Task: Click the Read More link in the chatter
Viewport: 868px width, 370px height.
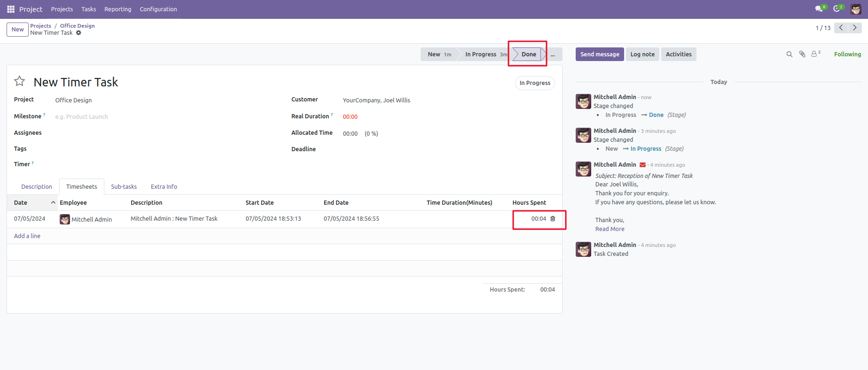Action: point(610,229)
